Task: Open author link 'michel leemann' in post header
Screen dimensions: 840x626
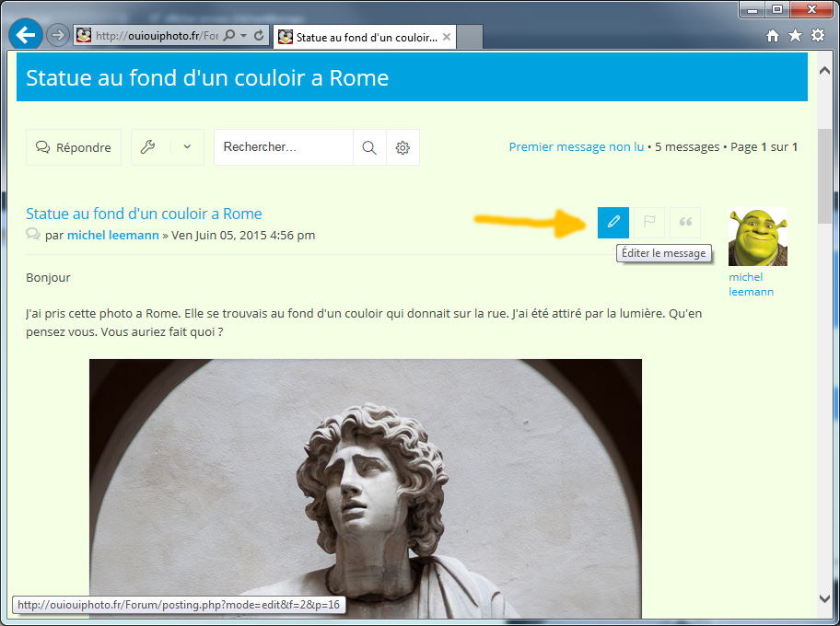Action: 113,235
